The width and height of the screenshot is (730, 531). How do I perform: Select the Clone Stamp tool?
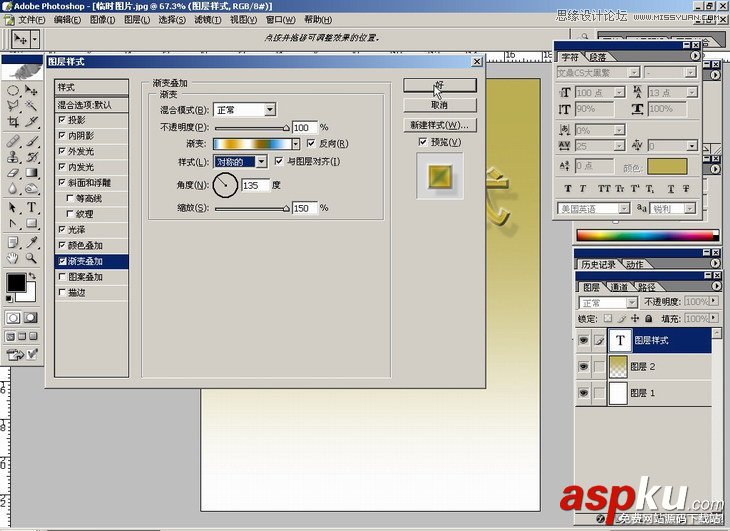click(x=13, y=157)
